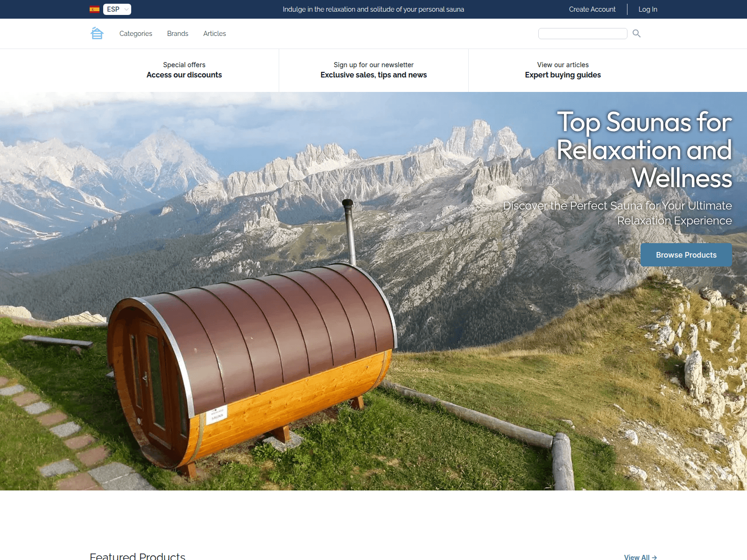
Task: Click the Top Saunas hero headline
Action: coord(644,149)
